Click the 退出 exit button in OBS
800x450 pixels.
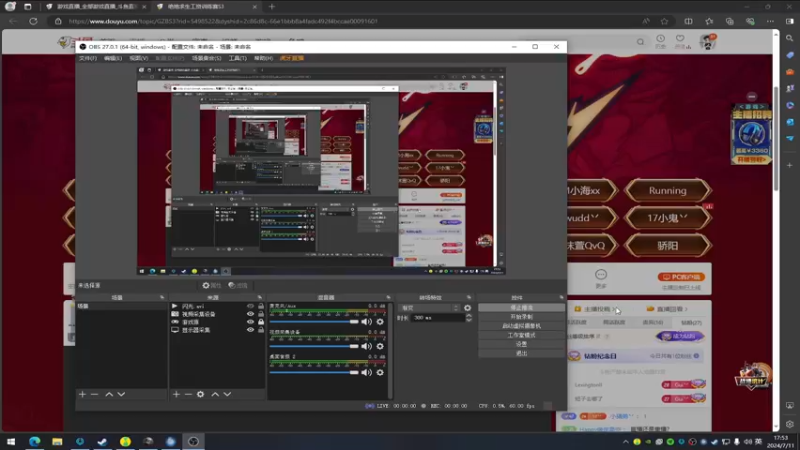(521, 353)
